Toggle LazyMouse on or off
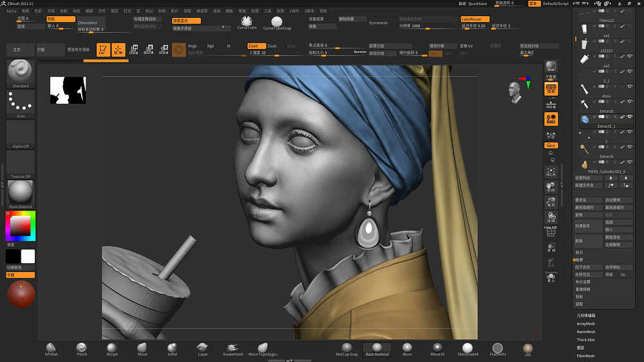This screenshot has width=644, height=362. [x=475, y=19]
